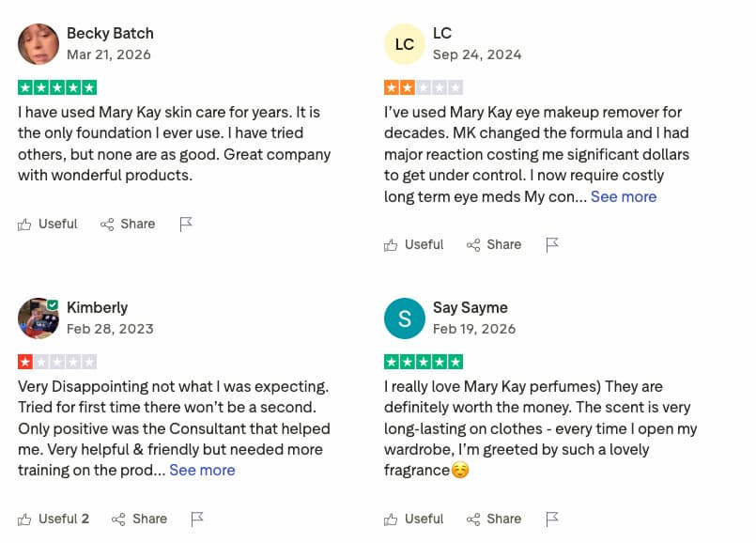Image resolution: width=756 pixels, height=543 pixels.
Task: Click the five-star rating bar on Becky's review
Action: click(x=56, y=85)
